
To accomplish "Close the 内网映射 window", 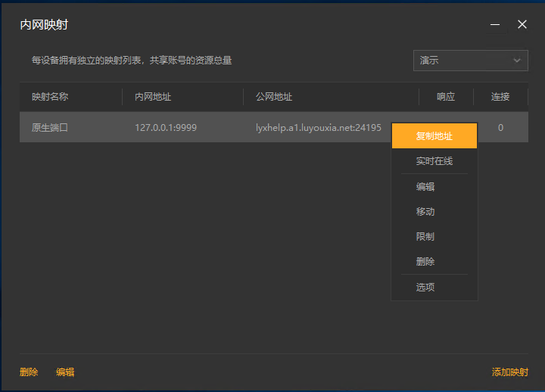I will click(x=522, y=25).
